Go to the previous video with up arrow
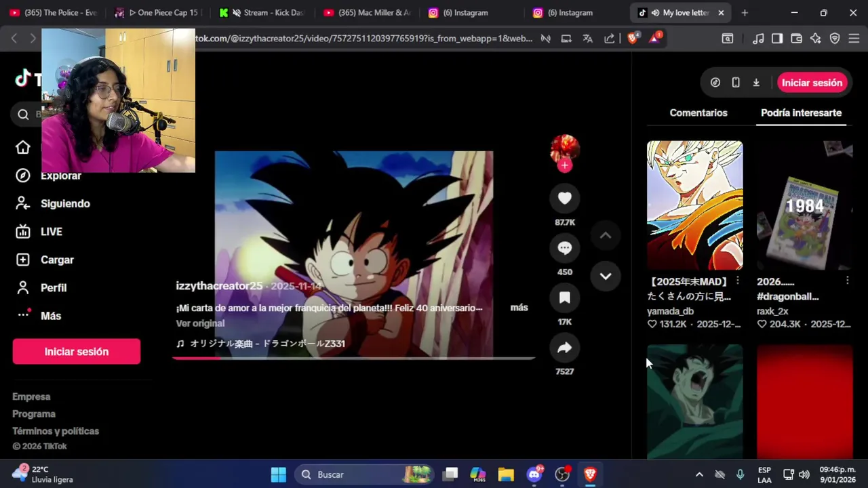The image size is (868, 488). pyautogui.click(x=606, y=235)
